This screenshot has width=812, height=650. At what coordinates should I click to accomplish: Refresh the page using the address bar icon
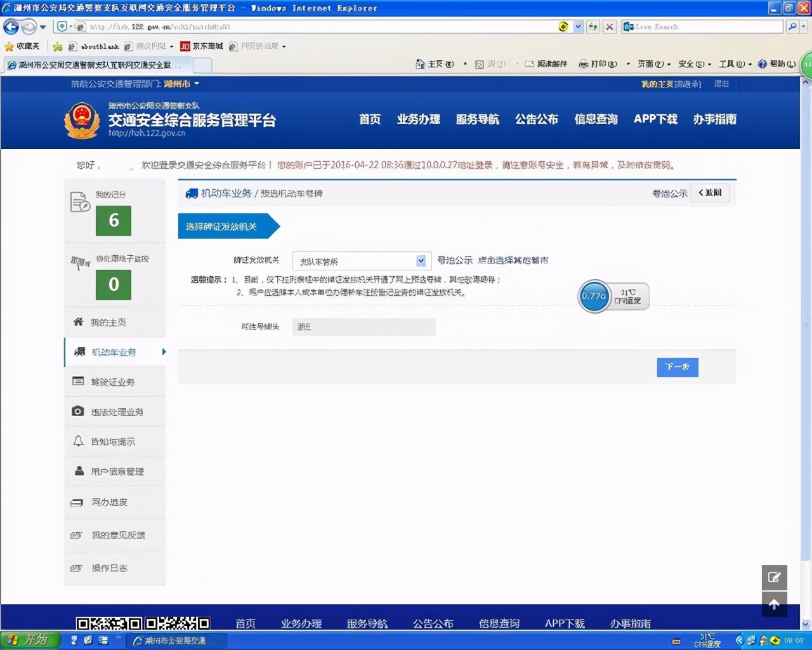point(593,27)
